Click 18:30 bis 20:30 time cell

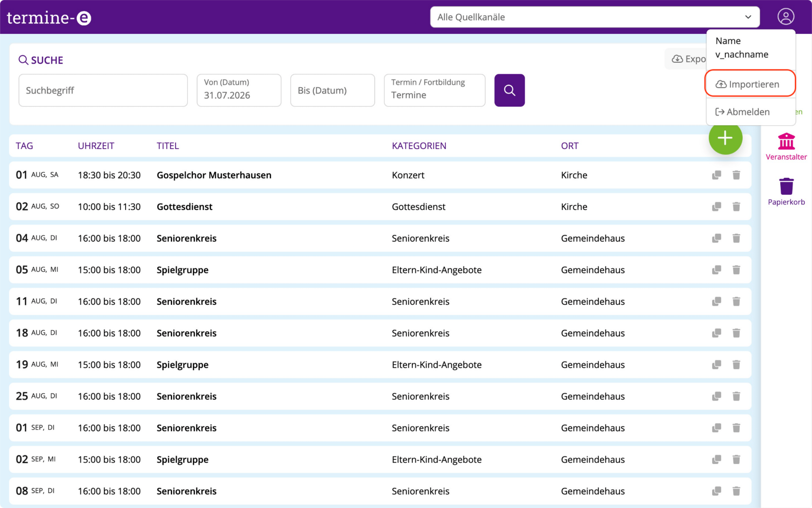pyautogui.click(x=109, y=175)
